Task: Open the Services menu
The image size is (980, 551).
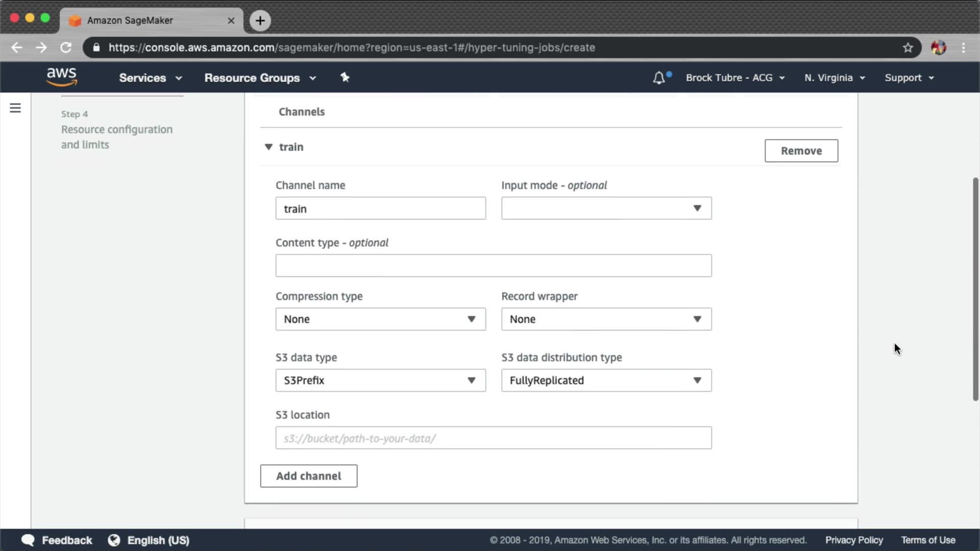Action: [x=150, y=78]
